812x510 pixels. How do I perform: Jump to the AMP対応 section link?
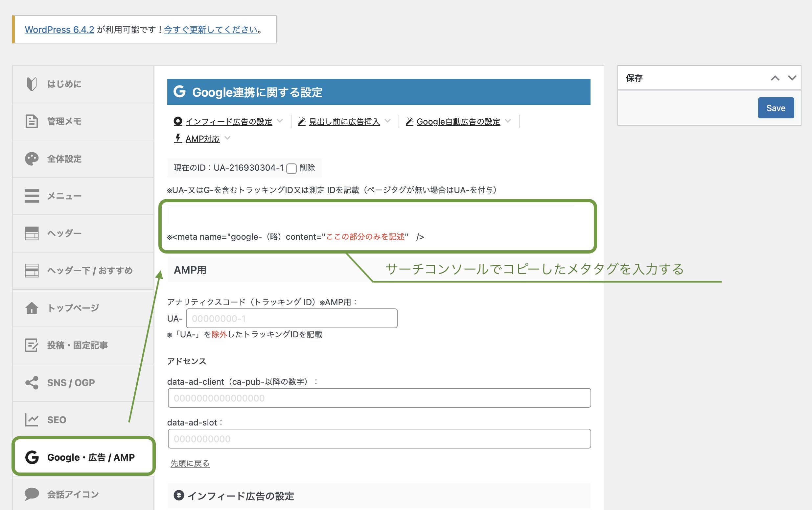click(202, 139)
